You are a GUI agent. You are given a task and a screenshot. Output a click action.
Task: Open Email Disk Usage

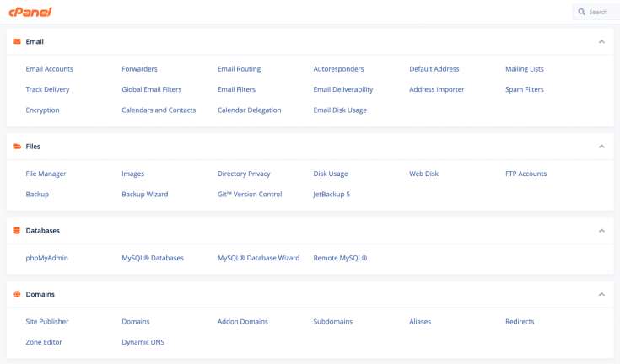pos(340,110)
